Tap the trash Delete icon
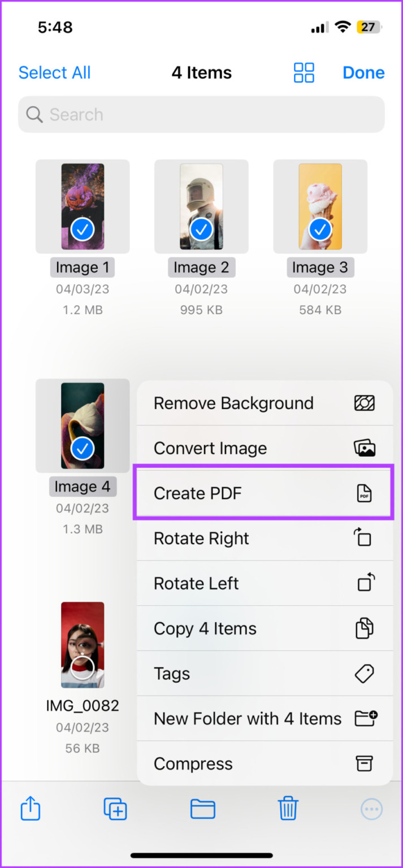 click(288, 809)
